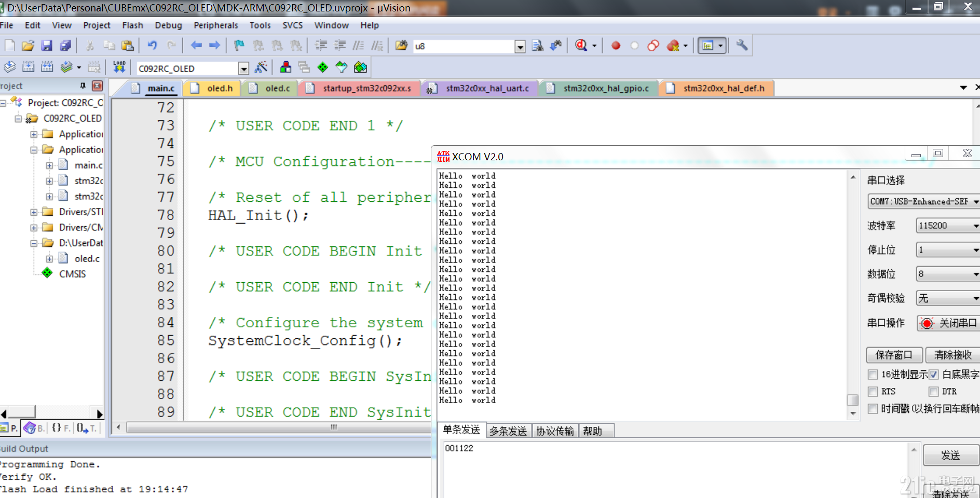Click the editor horizontal scrollbar

[278, 427]
